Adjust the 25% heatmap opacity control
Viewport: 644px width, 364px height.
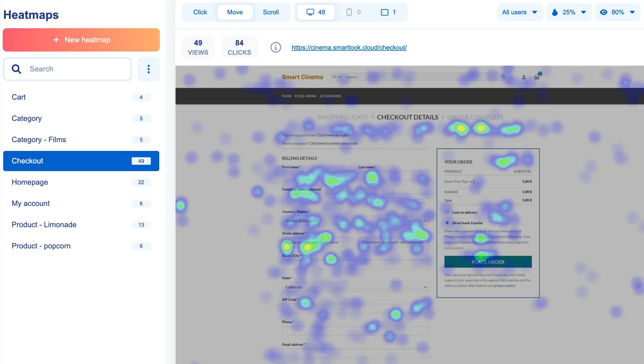point(569,12)
